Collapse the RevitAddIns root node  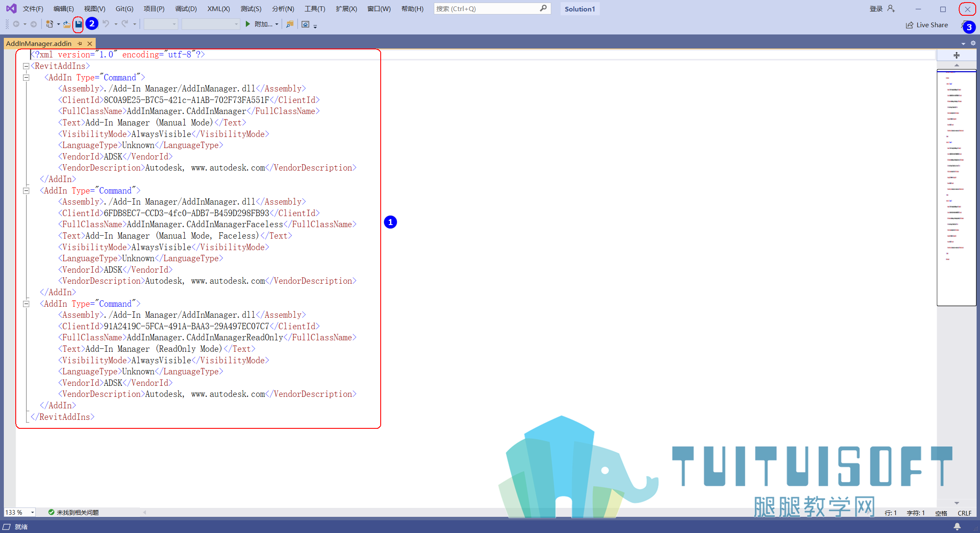(26, 66)
